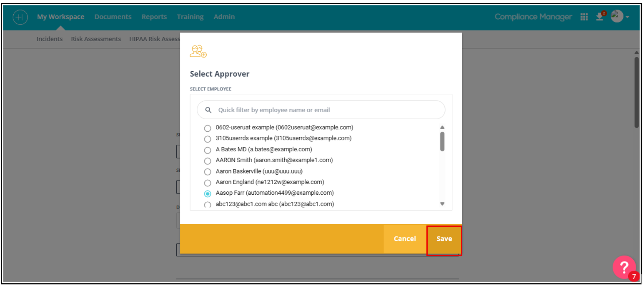Screen dimensions: 644x286
Task: Select AARON Smith radio option
Action: 208,161
